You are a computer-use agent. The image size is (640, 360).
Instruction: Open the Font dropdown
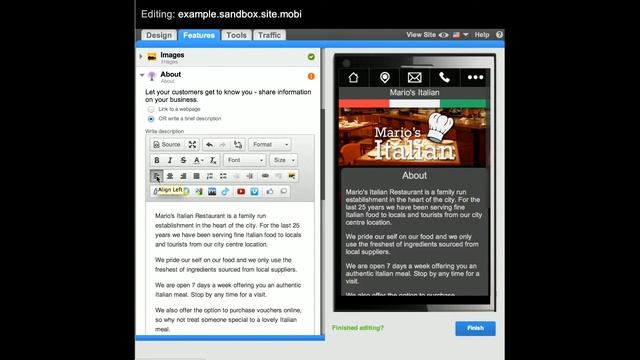pyautogui.click(x=245, y=160)
